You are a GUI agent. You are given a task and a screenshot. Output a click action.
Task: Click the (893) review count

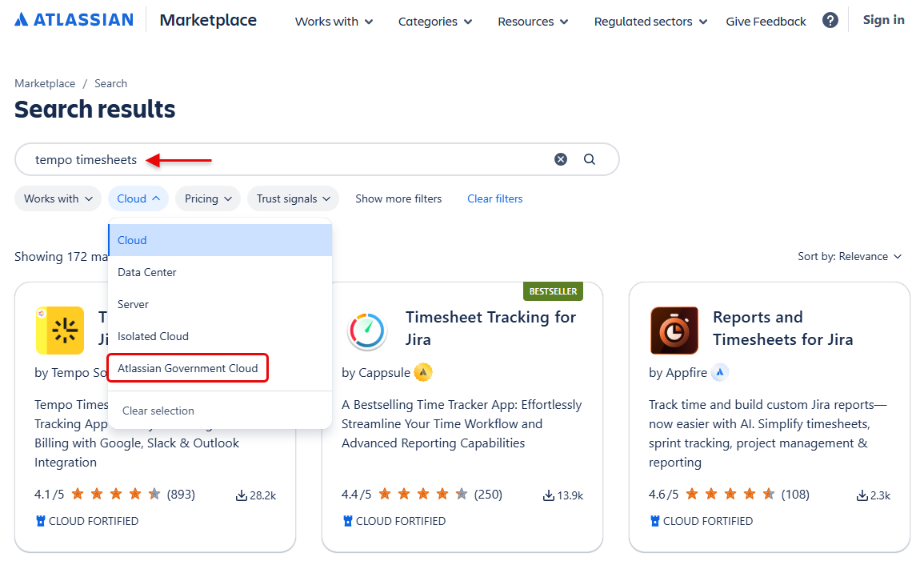pos(181,495)
